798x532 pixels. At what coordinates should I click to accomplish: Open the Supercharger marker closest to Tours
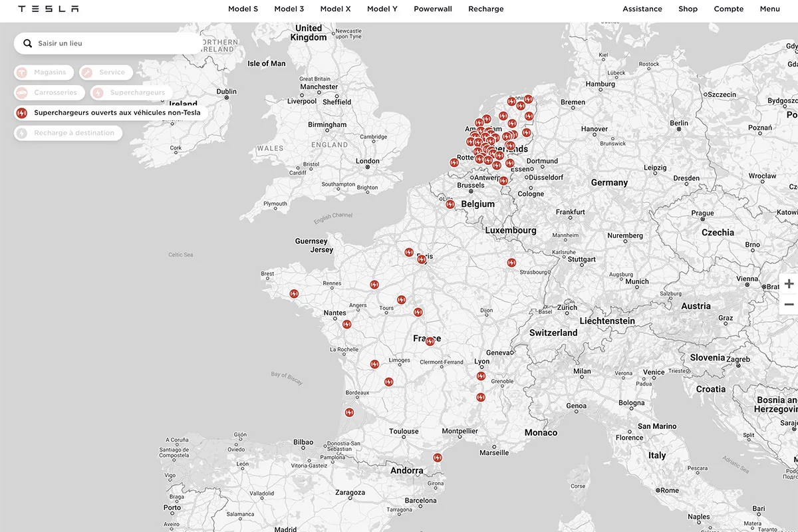pyautogui.click(x=401, y=300)
